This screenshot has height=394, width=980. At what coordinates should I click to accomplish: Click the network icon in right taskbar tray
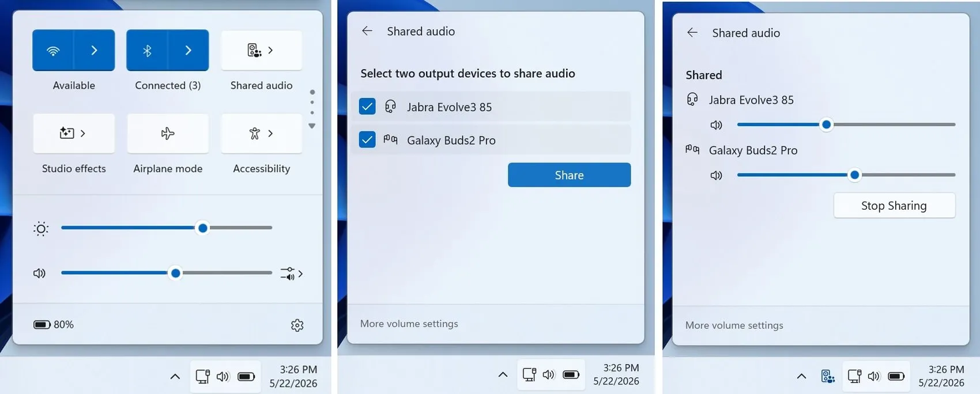click(x=854, y=376)
